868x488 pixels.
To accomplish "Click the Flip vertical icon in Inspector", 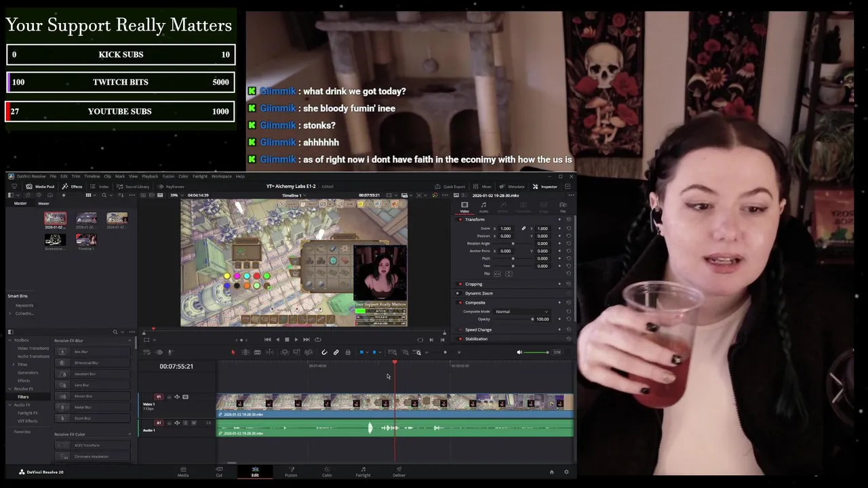I will [x=509, y=274].
